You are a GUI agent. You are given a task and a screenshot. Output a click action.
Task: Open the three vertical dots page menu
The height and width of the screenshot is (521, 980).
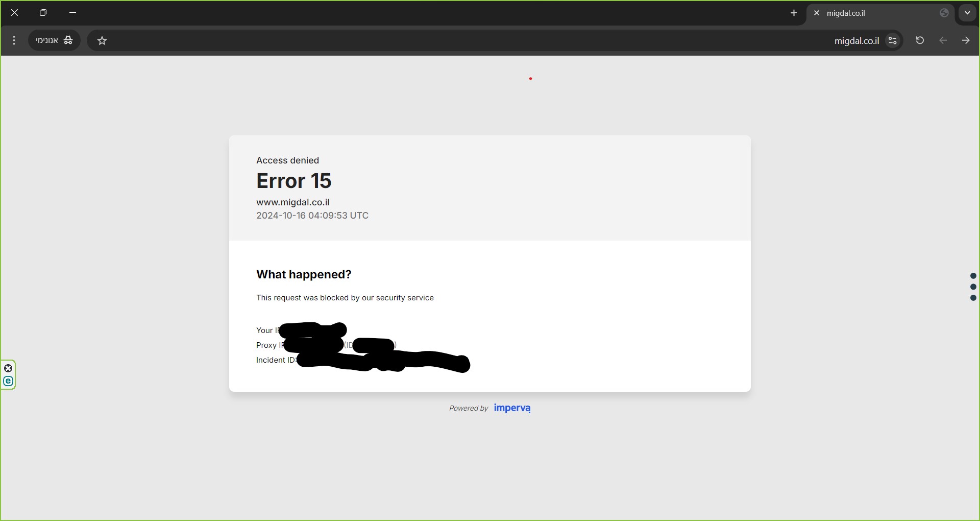[973, 287]
